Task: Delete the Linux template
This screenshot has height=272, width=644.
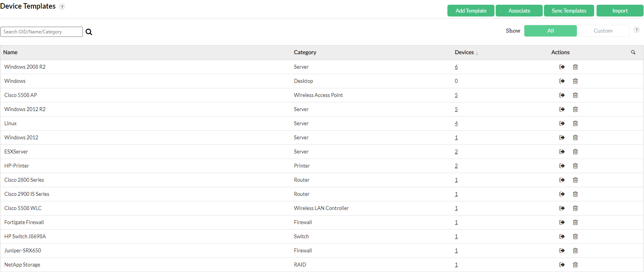Action: pyautogui.click(x=575, y=123)
